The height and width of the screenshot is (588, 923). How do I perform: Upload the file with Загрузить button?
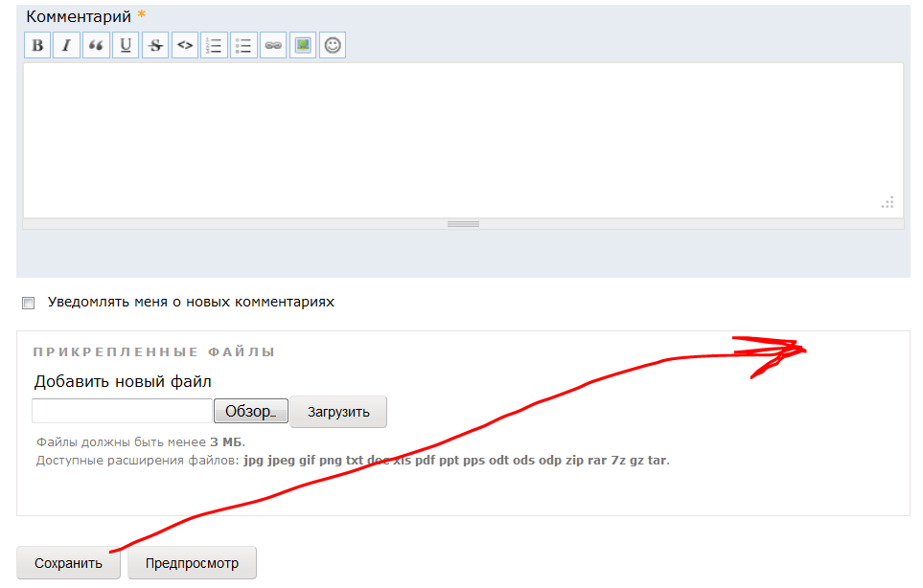tap(338, 412)
